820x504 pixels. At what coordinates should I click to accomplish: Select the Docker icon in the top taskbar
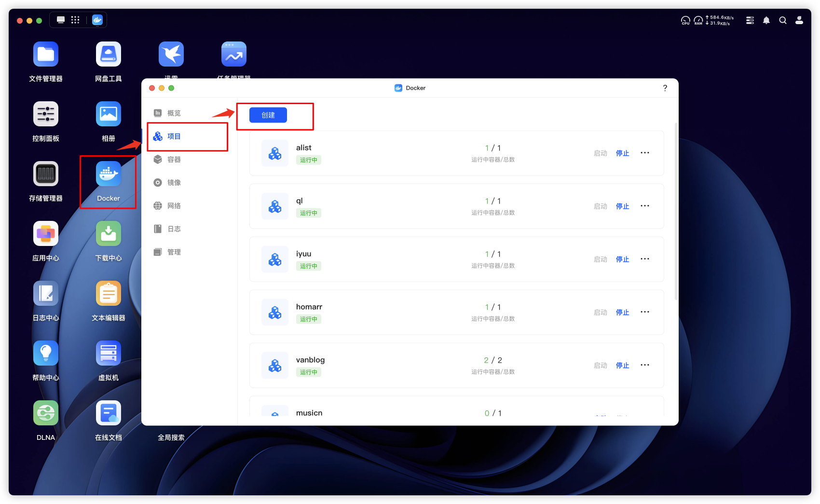tap(97, 20)
